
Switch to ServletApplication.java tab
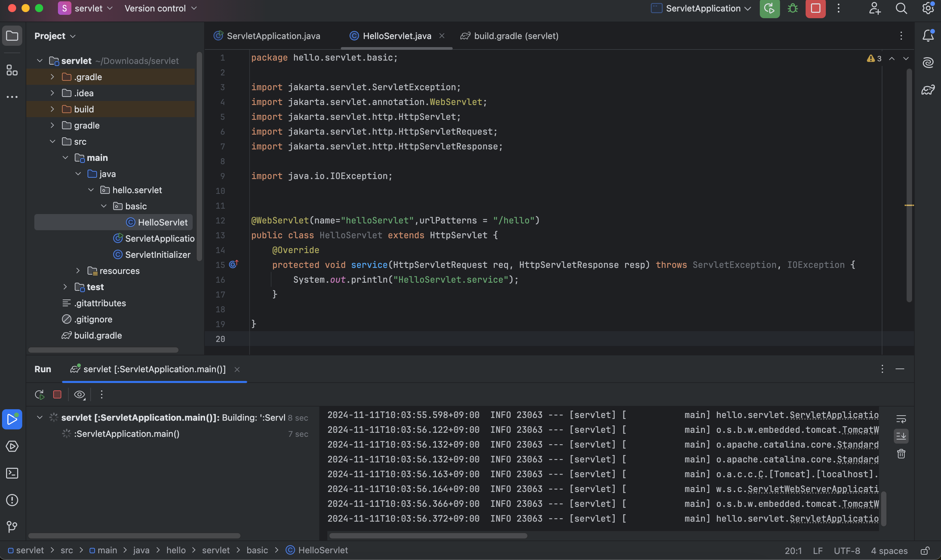(267, 36)
